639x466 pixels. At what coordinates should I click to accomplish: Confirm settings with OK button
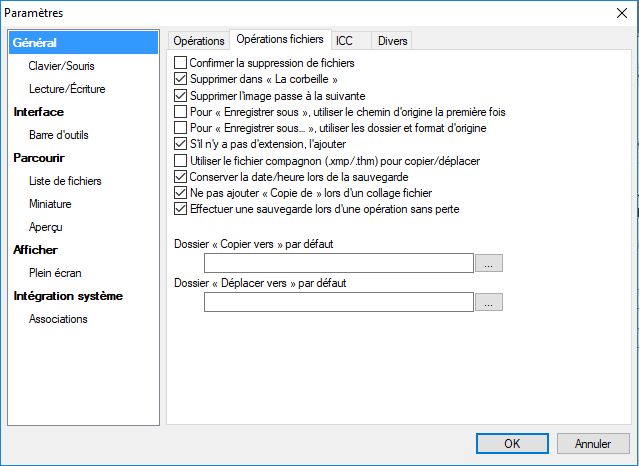pyautogui.click(x=511, y=443)
